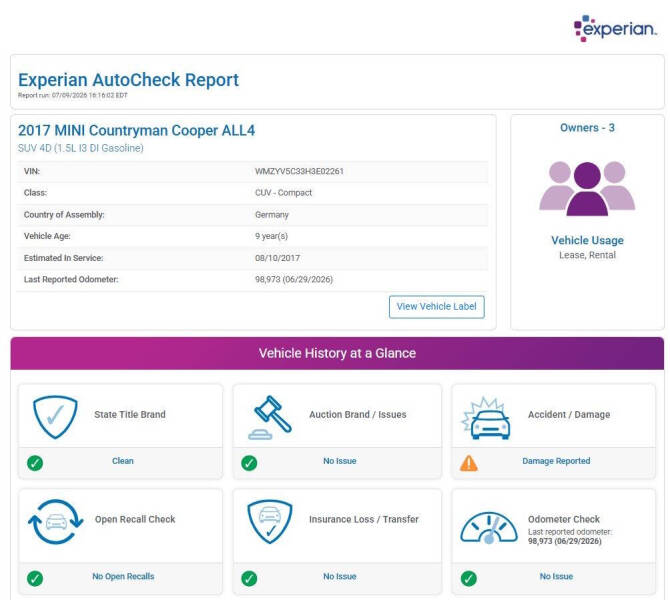The image size is (670, 600).
Task: Click the CUV - Compact class value
Action: point(283,193)
